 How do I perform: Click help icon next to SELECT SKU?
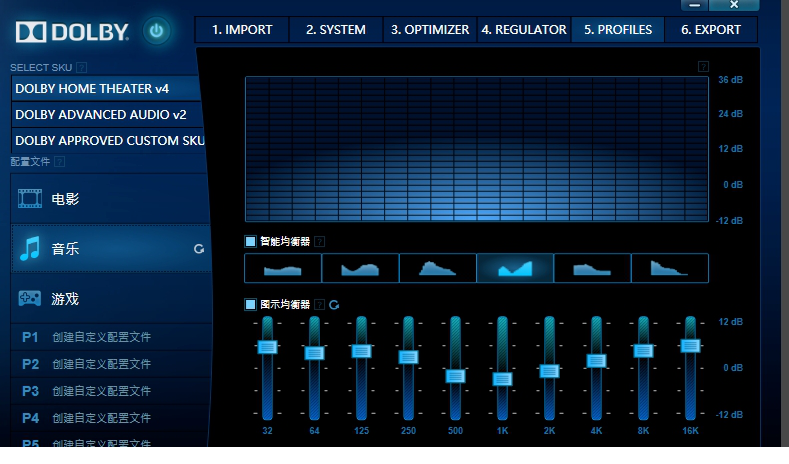point(82,67)
